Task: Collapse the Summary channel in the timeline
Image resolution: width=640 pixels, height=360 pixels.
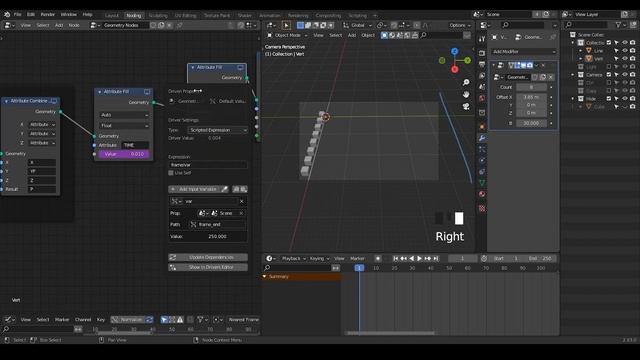Action: [x=264, y=277]
